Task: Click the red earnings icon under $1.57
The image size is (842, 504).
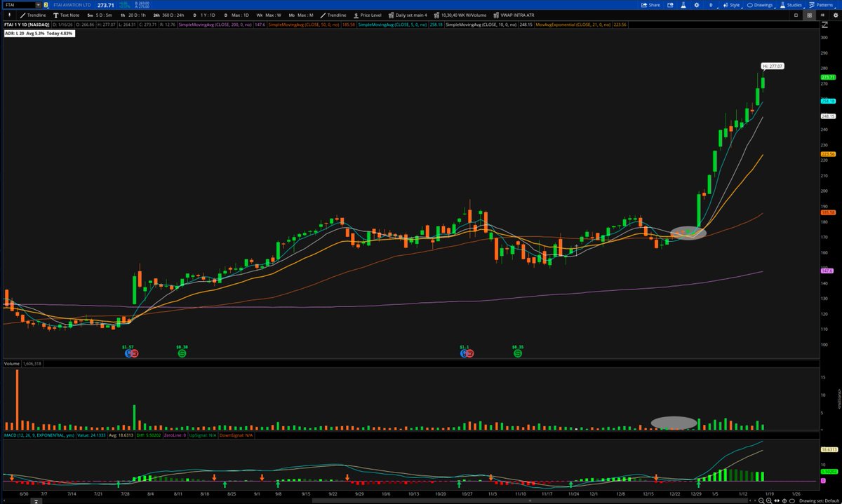Action: tap(134, 354)
